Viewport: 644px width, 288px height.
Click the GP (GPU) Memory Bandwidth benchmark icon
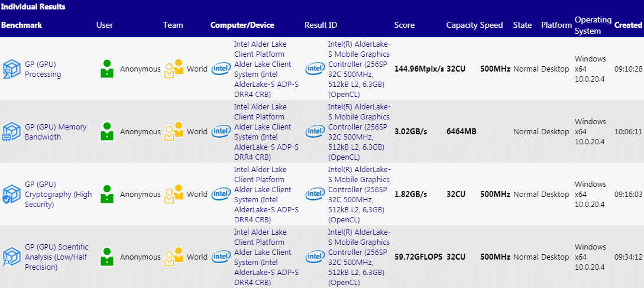[x=11, y=132]
